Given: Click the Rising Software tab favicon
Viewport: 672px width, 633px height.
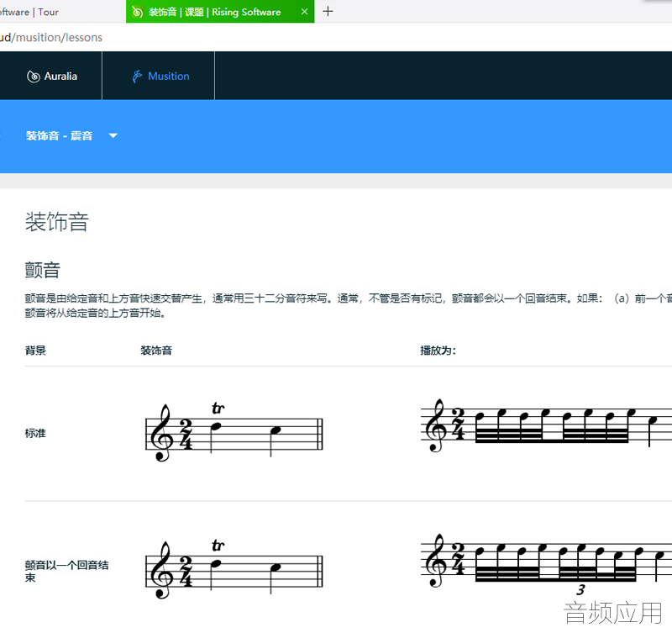Looking at the screenshot, I should click(137, 12).
